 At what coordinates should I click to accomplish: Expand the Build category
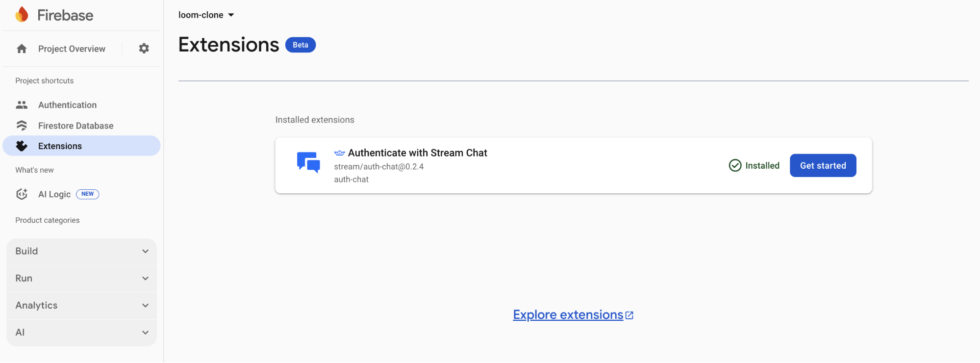pos(82,251)
